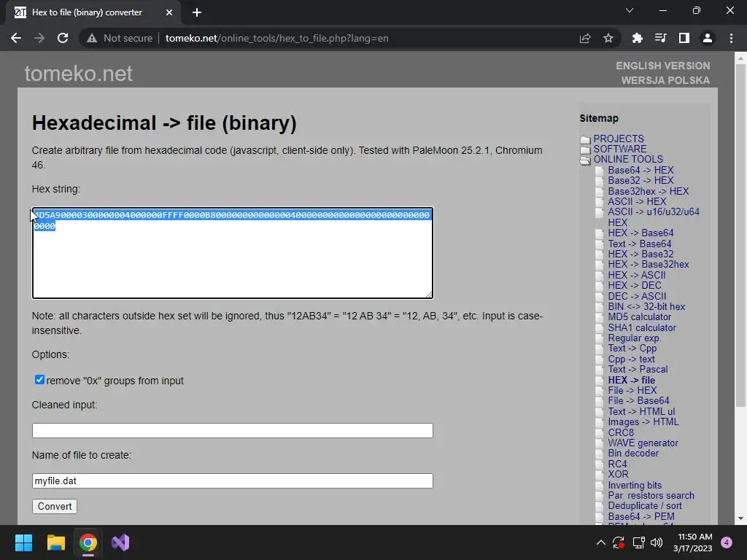Open the File -> HEX tool link
The width and height of the screenshot is (747, 560).
632,390
